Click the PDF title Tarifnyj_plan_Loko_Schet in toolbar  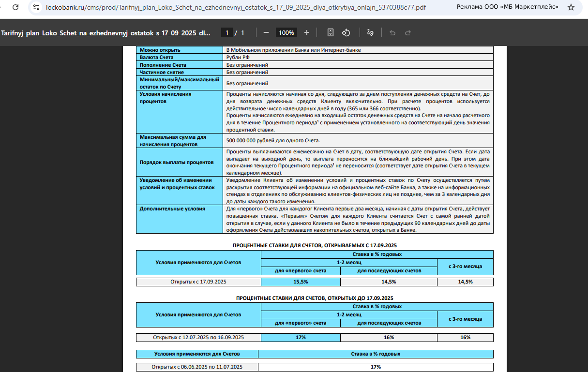(x=106, y=33)
